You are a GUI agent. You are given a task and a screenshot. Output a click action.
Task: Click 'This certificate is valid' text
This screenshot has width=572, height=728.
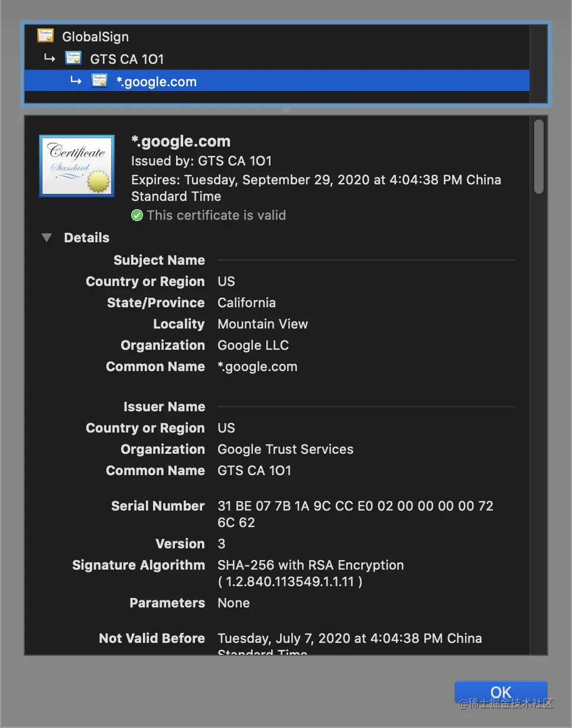pyautogui.click(x=216, y=215)
